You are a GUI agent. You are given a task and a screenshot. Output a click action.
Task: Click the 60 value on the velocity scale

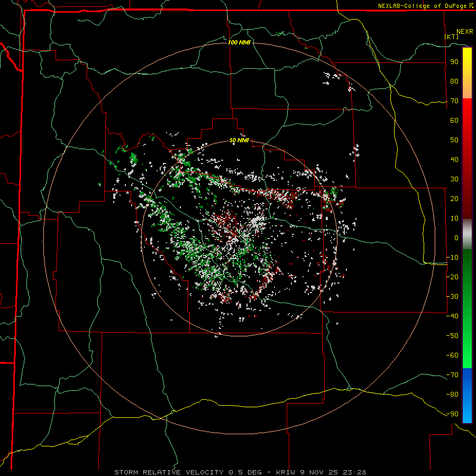click(x=454, y=121)
